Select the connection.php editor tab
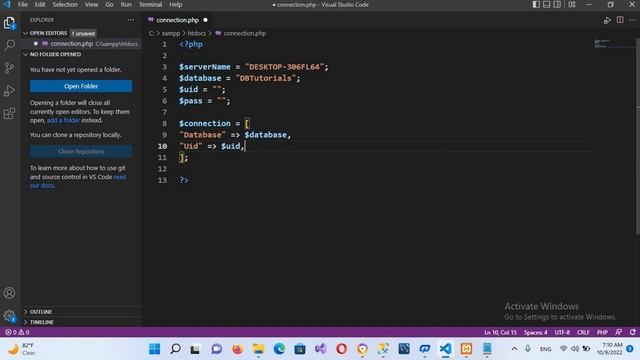Image resolution: width=640 pixels, height=360 pixels. point(178,20)
